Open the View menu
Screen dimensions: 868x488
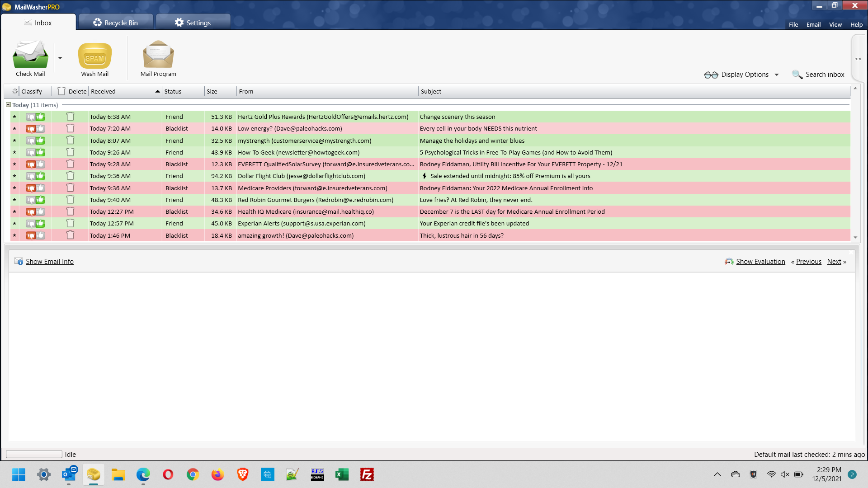835,24
